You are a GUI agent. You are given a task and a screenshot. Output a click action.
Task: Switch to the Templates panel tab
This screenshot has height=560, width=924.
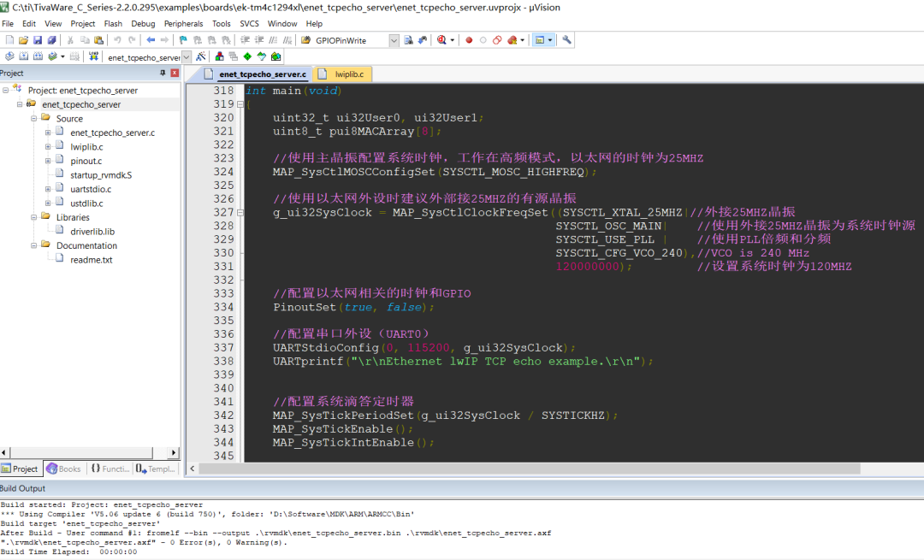coord(156,469)
